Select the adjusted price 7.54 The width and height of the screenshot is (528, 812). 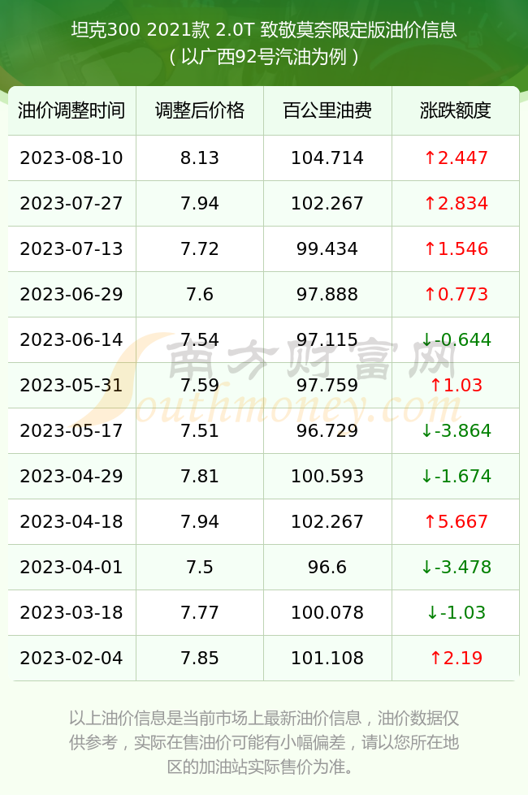coord(200,339)
